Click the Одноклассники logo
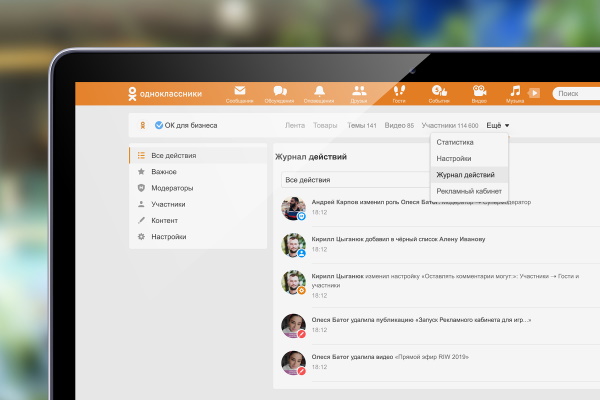Screen dimensions: 600x400 (x=165, y=94)
